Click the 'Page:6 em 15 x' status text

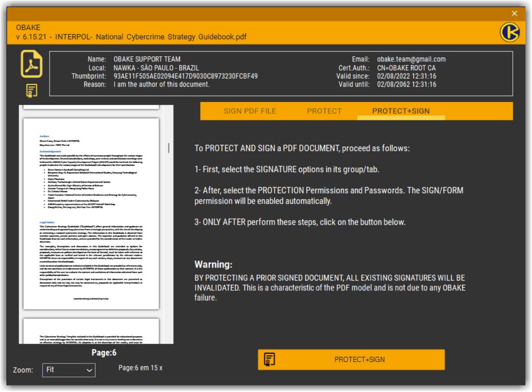(x=140, y=368)
